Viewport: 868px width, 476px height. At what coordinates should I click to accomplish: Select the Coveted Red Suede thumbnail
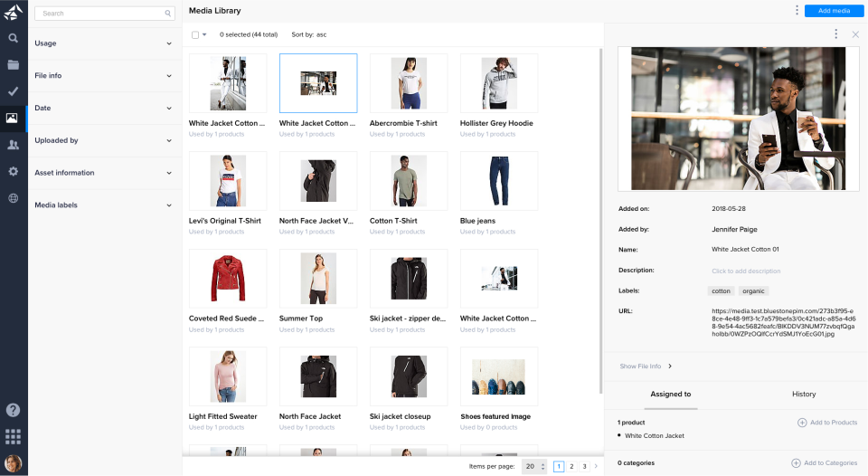(228, 279)
